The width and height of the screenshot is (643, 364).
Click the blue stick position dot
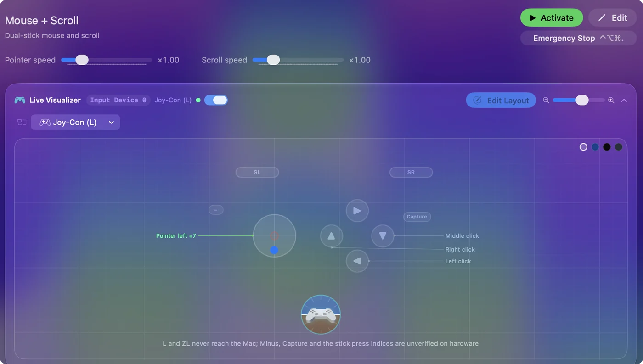[x=274, y=250]
